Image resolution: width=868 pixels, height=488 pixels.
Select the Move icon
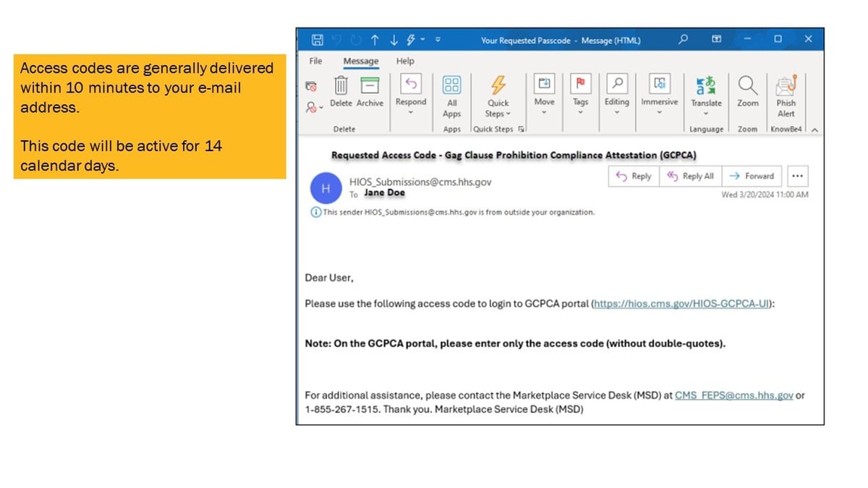544,85
